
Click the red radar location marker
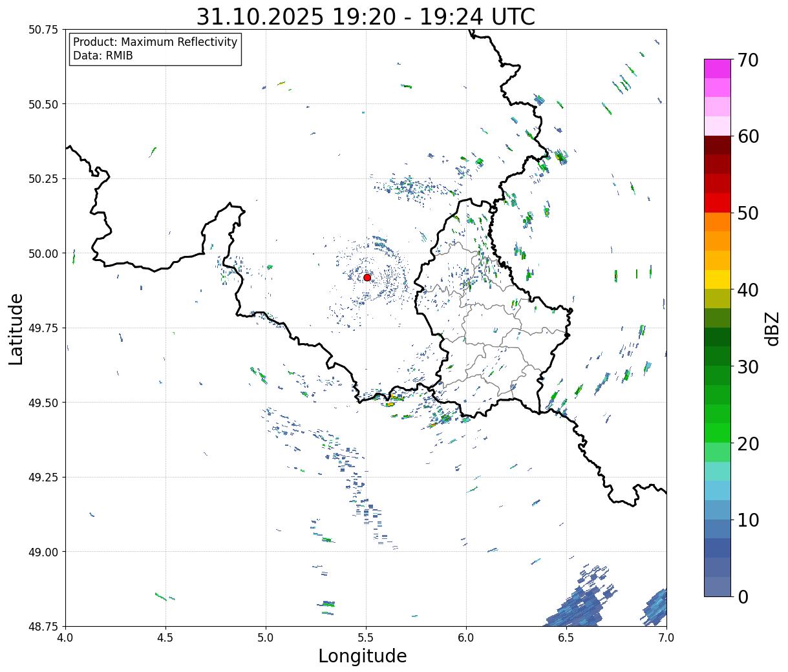pyautogui.click(x=367, y=277)
